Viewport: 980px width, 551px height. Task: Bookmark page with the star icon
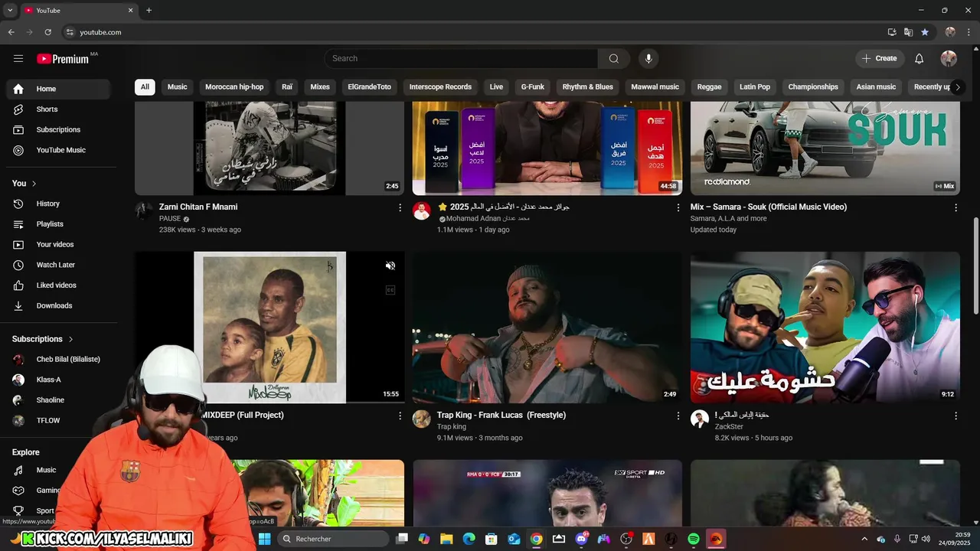[925, 32]
